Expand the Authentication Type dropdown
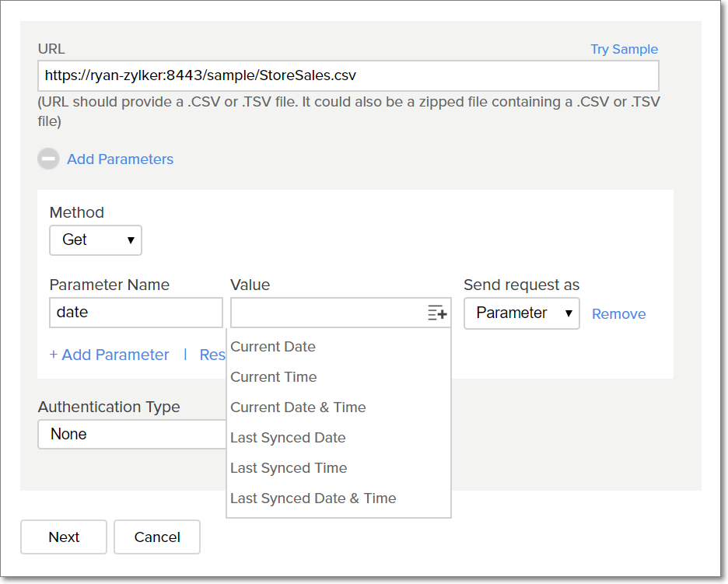Viewport: 728px width, 584px height. (132, 434)
